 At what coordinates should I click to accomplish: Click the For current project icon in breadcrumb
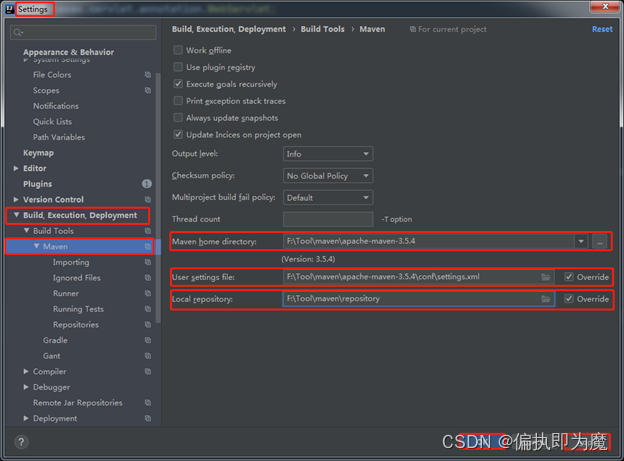pos(413,29)
